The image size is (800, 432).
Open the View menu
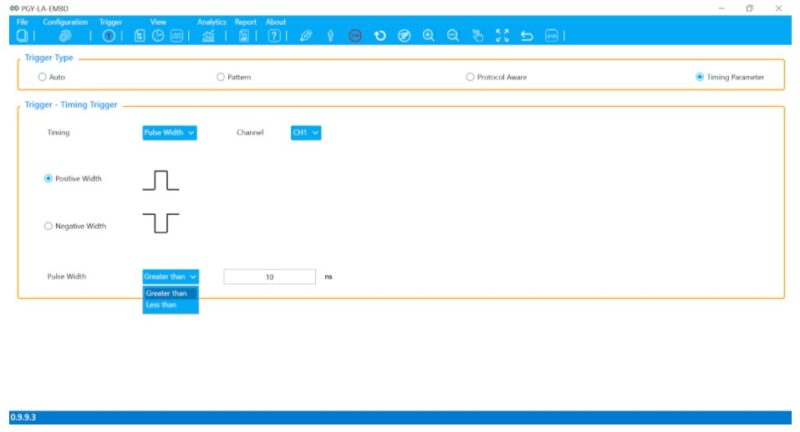click(158, 21)
